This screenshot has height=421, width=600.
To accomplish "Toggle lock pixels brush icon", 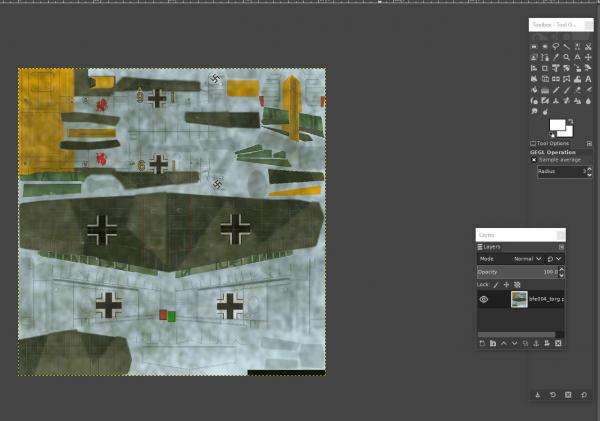I will [496, 285].
